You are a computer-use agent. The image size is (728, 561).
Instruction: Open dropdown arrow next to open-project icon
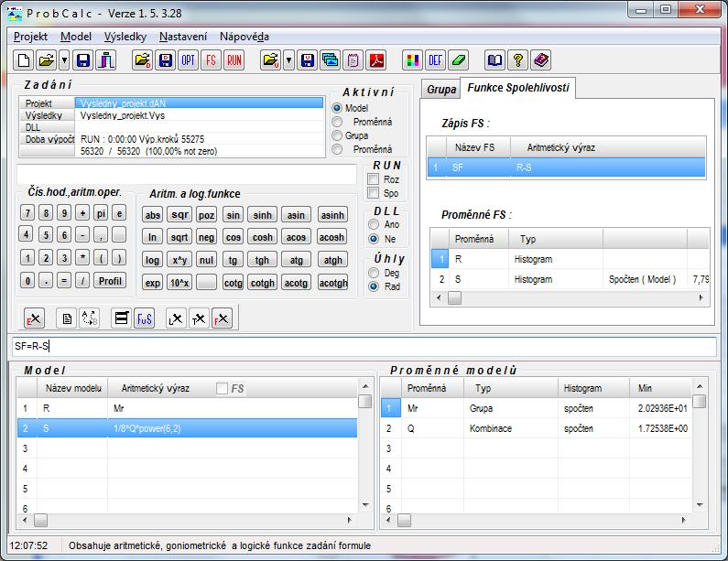[64, 60]
